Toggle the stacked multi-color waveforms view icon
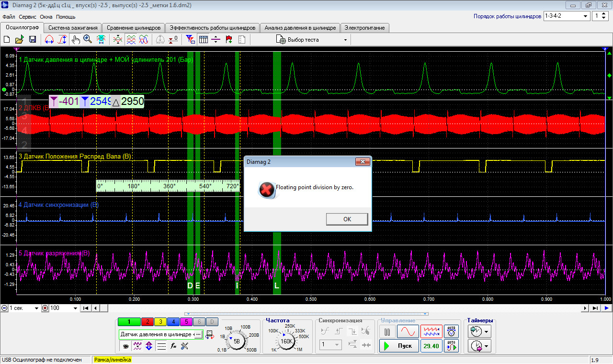Screen dimensions: 613x364 (x=130, y=40)
